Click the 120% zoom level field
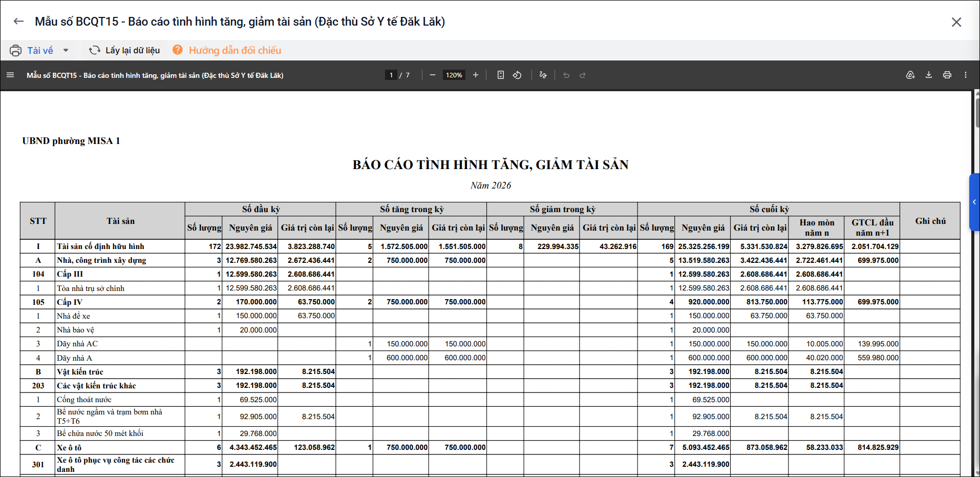Screen dimensions: 980x477 (454, 75)
